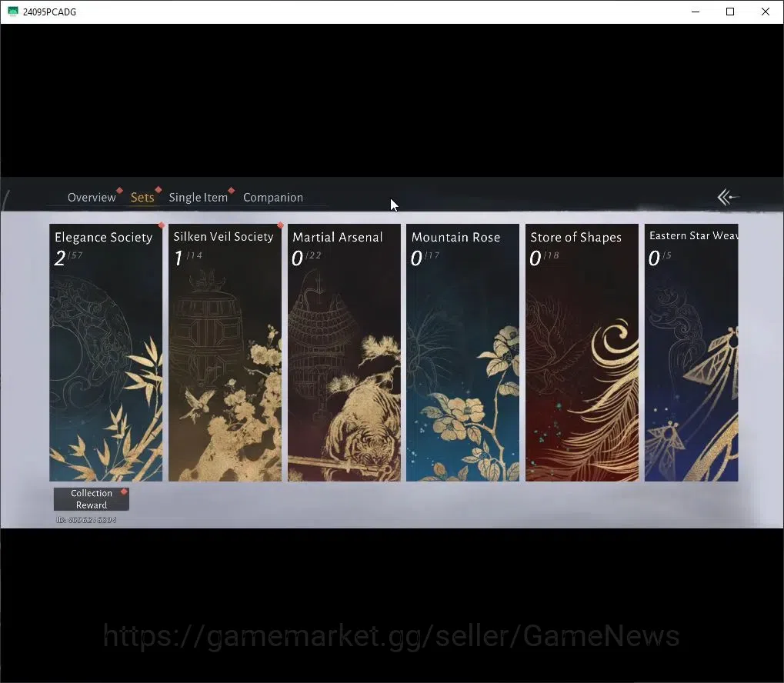The height and width of the screenshot is (683, 784).
Task: Switch to the Sets tab
Action: pos(142,198)
